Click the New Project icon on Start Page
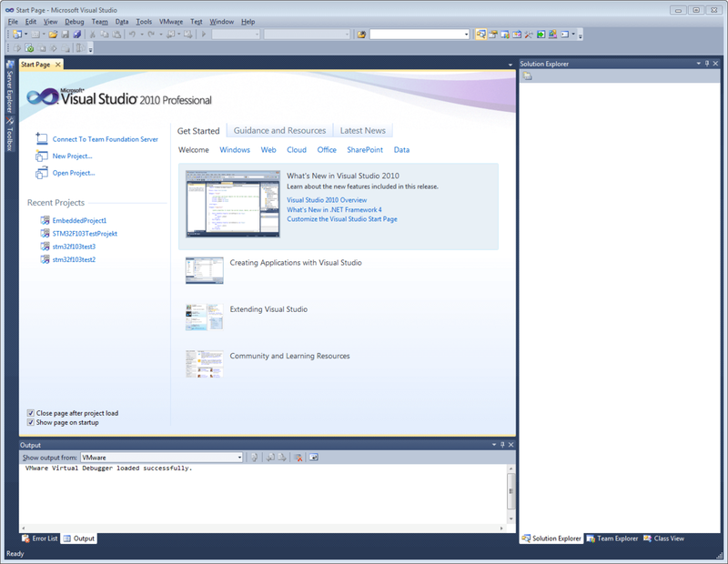The width and height of the screenshot is (728, 564). (x=41, y=156)
